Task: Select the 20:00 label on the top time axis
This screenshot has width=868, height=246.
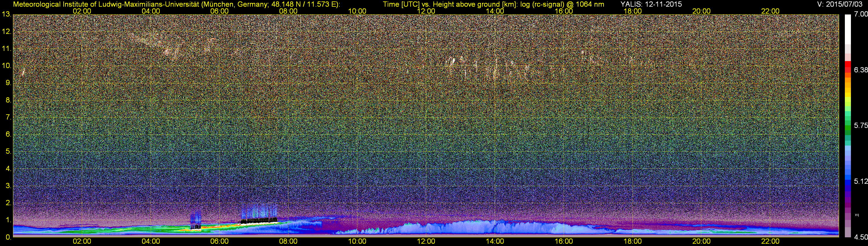Action: tap(702, 11)
